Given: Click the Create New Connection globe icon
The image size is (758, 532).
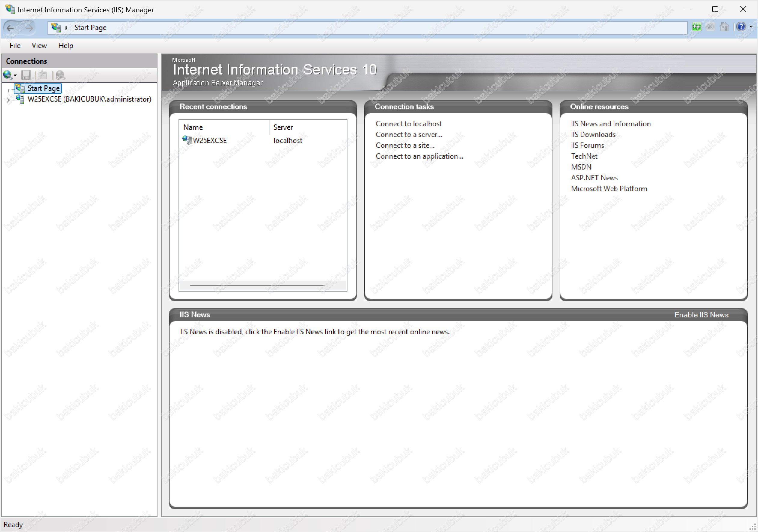Looking at the screenshot, I should click(7, 75).
